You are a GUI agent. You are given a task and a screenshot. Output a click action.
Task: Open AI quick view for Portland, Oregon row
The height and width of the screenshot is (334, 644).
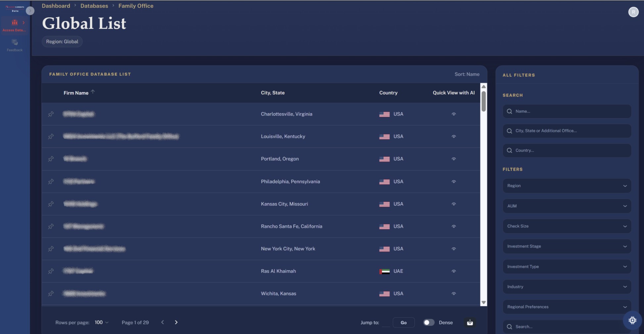point(453,159)
